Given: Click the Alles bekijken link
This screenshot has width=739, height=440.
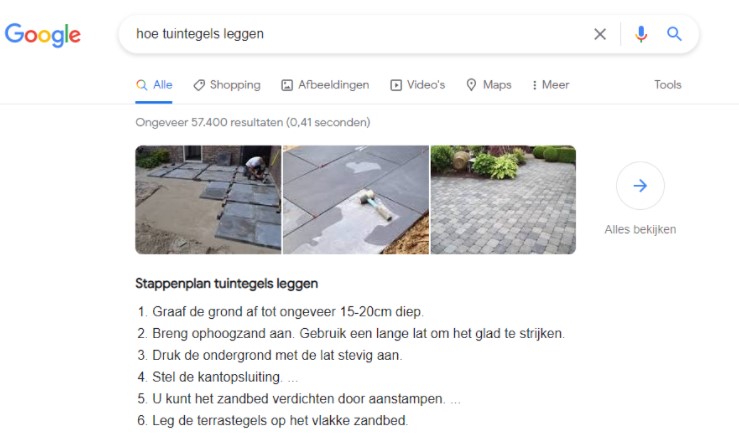Looking at the screenshot, I should click(640, 229).
